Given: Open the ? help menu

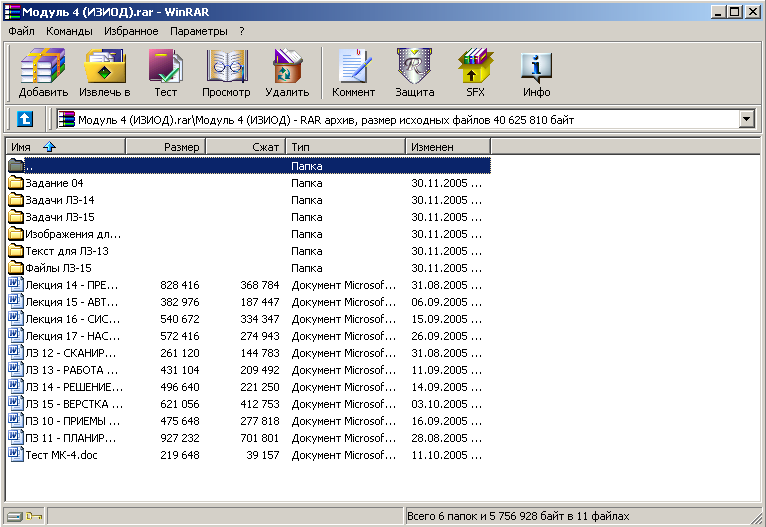Looking at the screenshot, I should pyautogui.click(x=242, y=31).
